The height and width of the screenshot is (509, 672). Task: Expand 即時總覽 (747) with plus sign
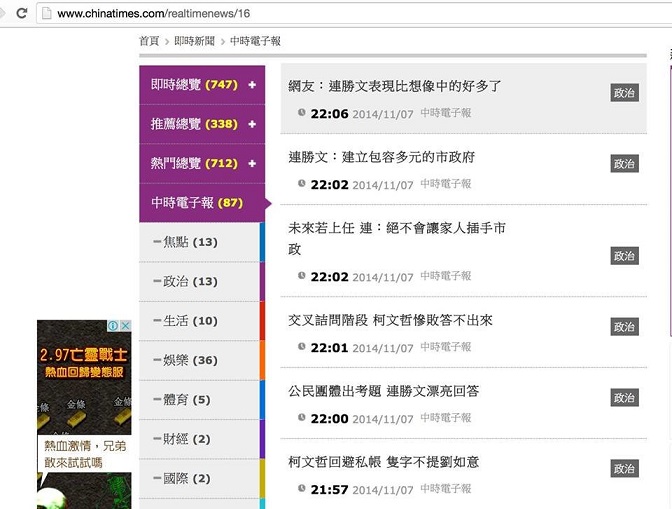click(252, 85)
